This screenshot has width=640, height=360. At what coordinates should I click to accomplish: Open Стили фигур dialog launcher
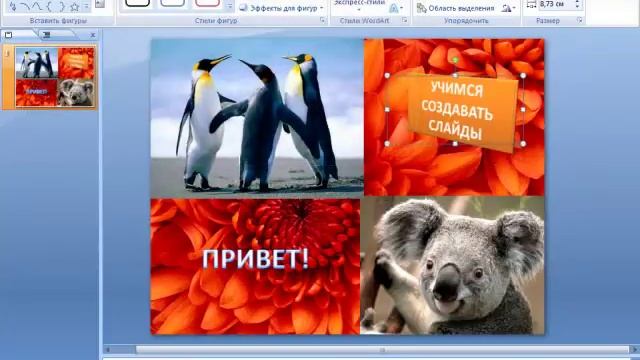pos(322,20)
